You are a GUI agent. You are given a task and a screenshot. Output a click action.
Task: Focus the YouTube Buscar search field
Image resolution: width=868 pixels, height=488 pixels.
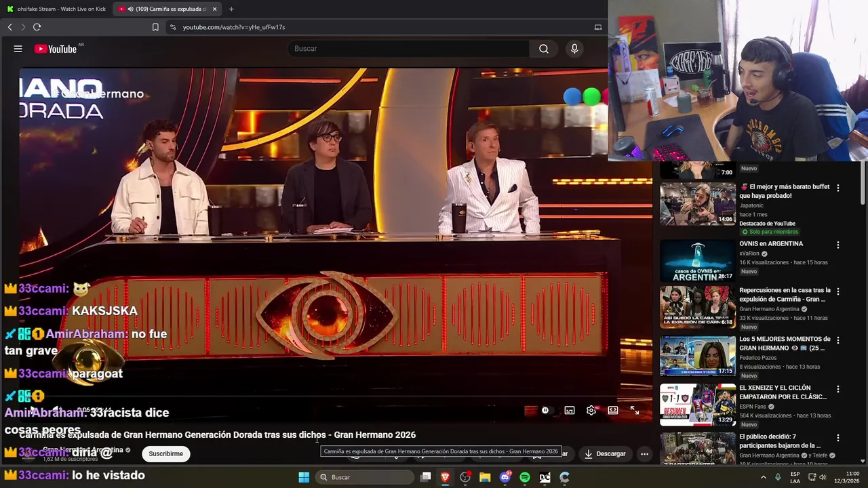point(409,49)
